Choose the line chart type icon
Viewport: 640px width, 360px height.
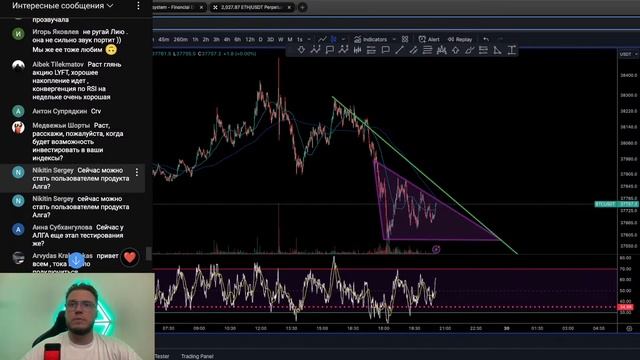(322, 39)
